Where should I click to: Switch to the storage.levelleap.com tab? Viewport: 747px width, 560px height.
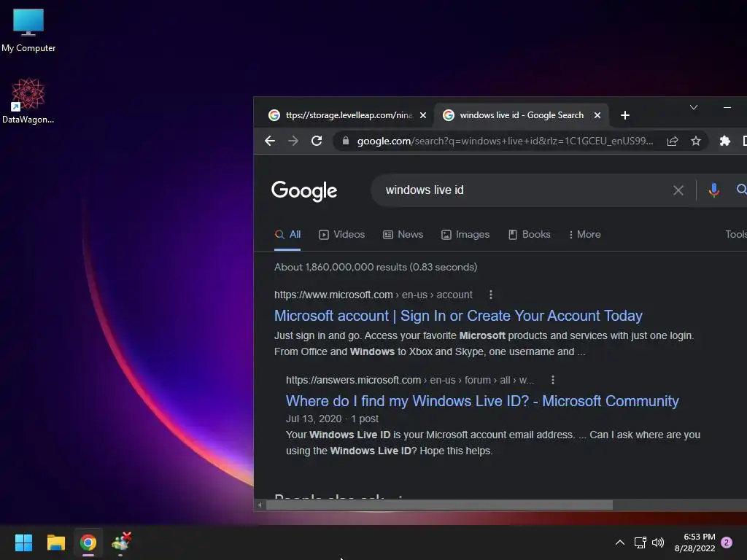coord(348,115)
